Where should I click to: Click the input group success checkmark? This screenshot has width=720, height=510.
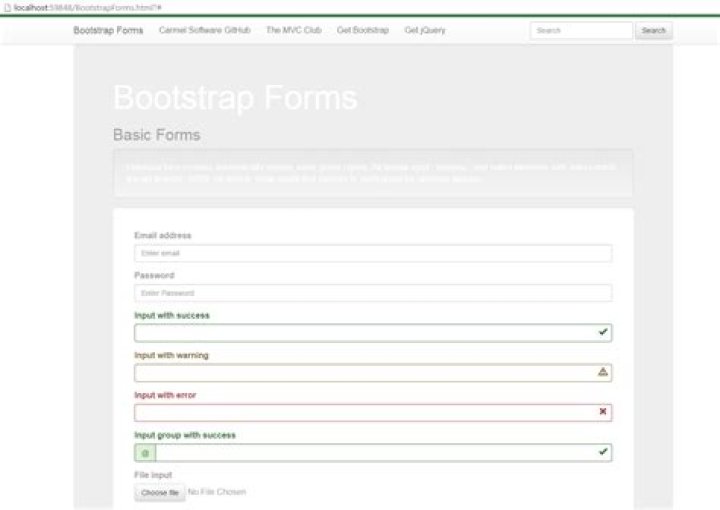pos(602,452)
